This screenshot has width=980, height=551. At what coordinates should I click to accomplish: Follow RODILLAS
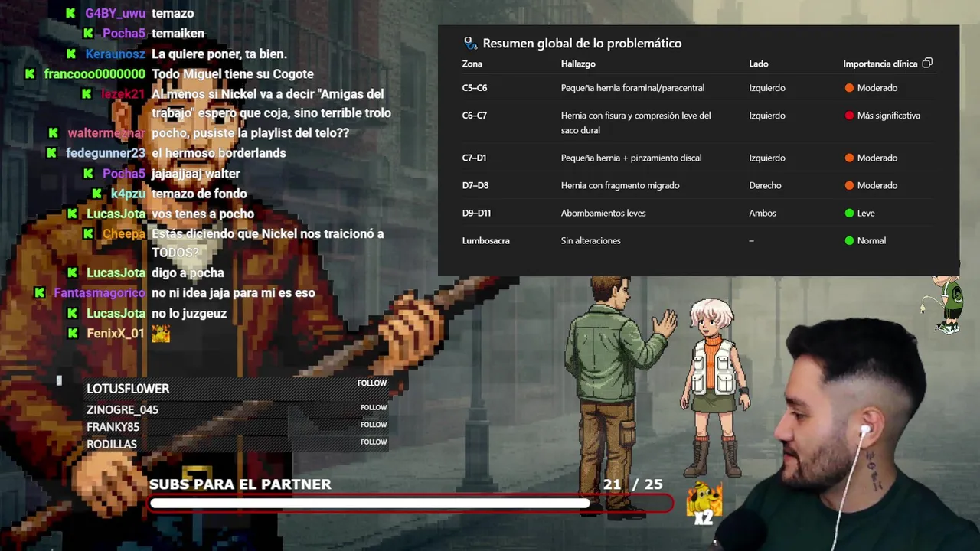(374, 442)
